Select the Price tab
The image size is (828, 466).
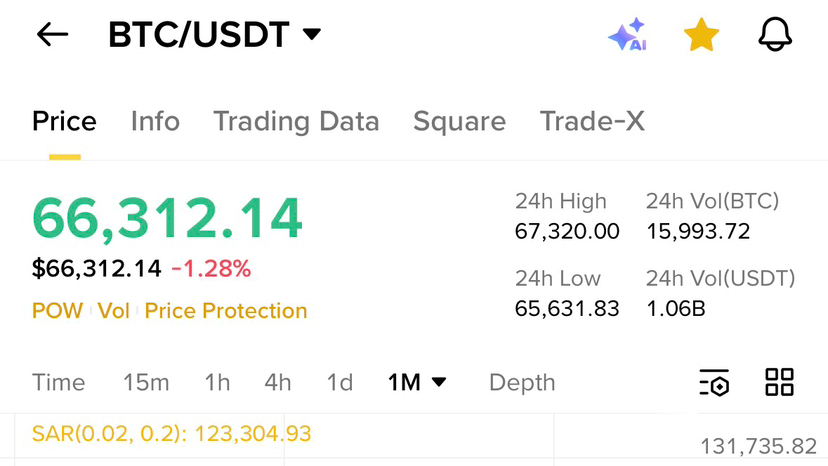coord(64,122)
